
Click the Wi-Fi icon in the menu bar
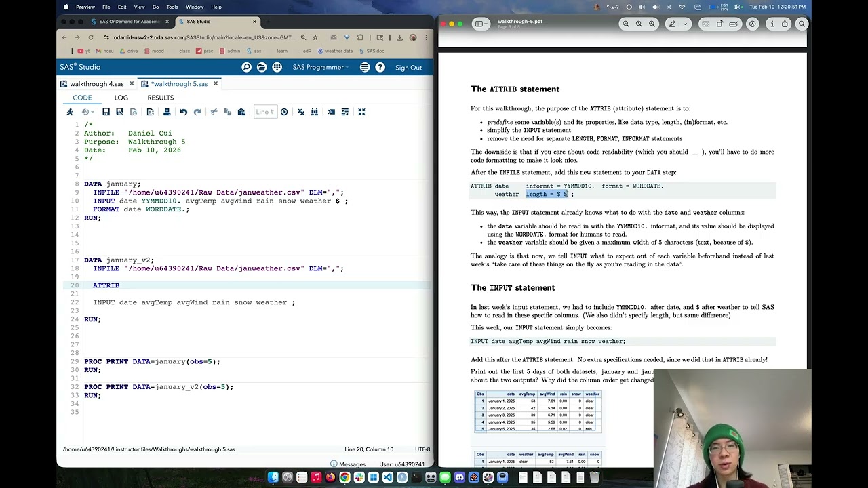click(682, 7)
